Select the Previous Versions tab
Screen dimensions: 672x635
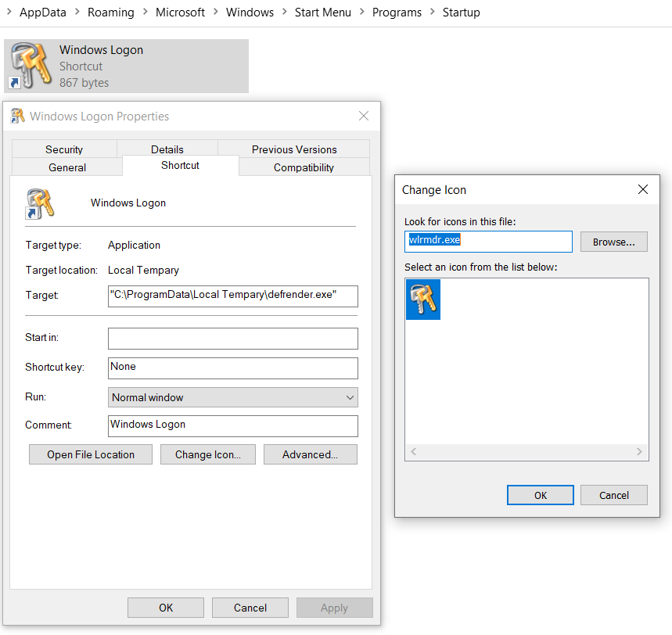[x=293, y=149]
